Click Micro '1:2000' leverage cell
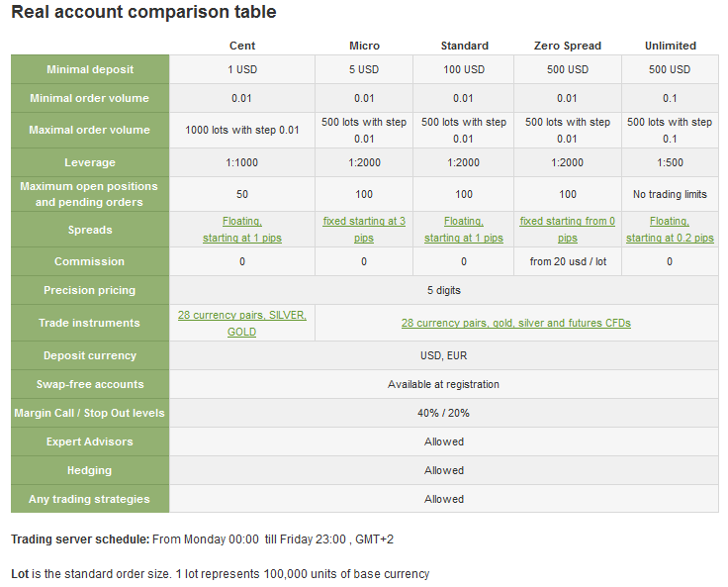 click(x=364, y=162)
